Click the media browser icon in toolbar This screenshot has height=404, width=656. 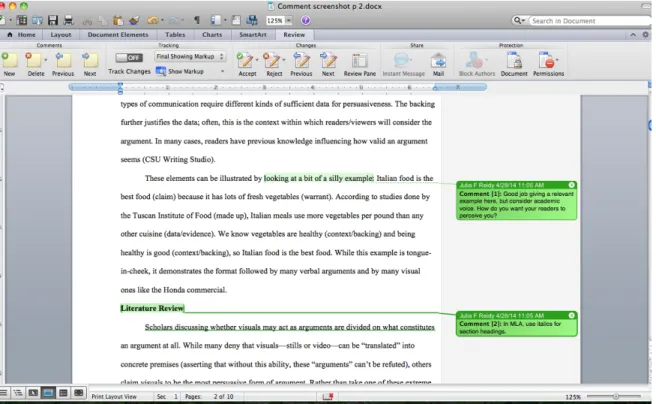(252, 20)
